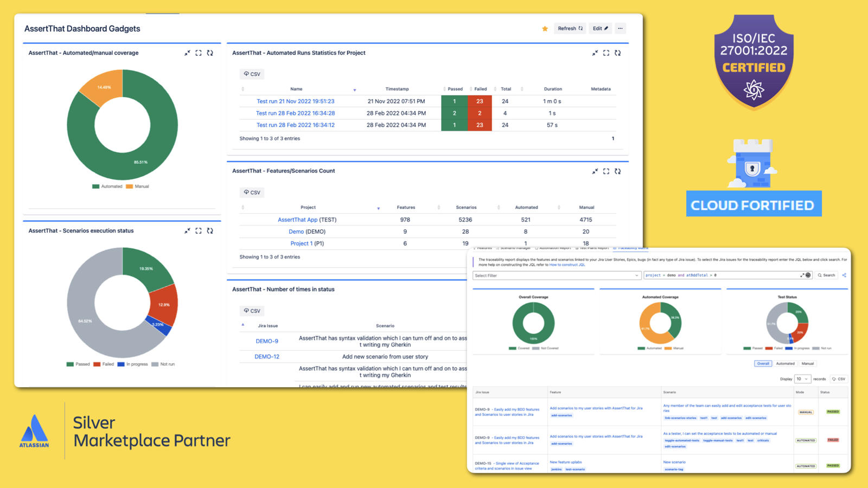Screen dimensions: 868x488
Task: Minimize the Features/Scenarios Count gadget
Action: [x=595, y=171]
